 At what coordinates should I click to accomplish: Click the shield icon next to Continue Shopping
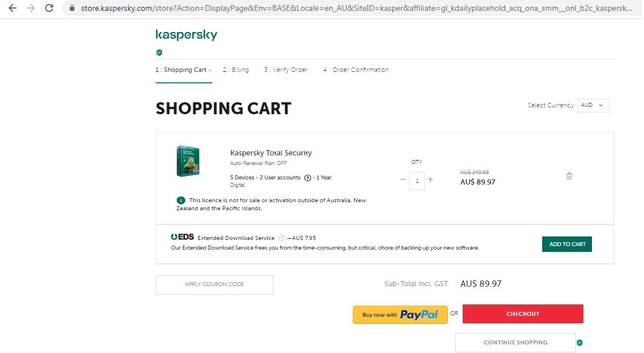(x=579, y=343)
